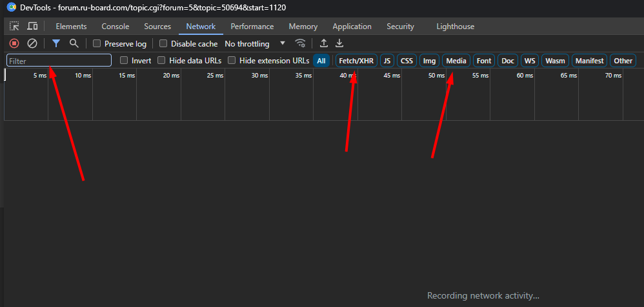
Task: Check the Invert filter option
Action: click(x=124, y=61)
